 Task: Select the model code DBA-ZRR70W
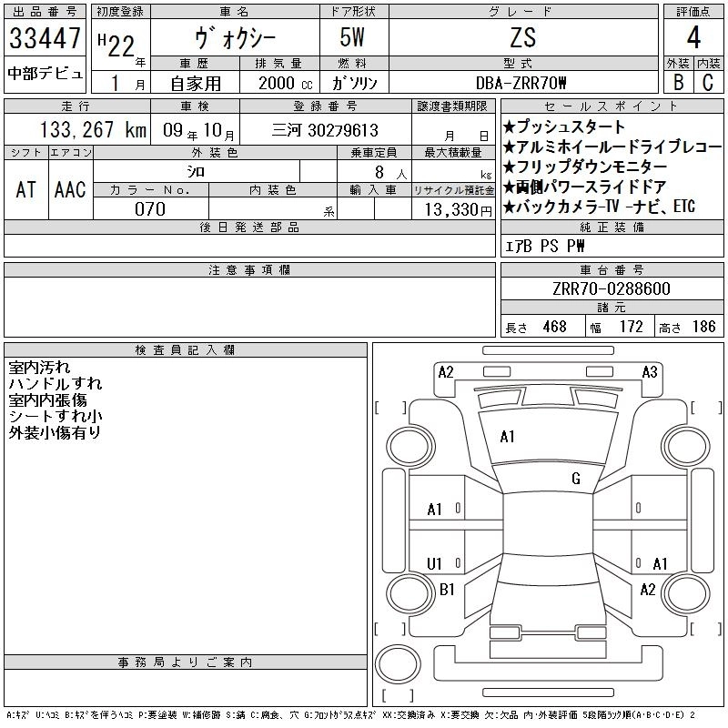[522, 83]
